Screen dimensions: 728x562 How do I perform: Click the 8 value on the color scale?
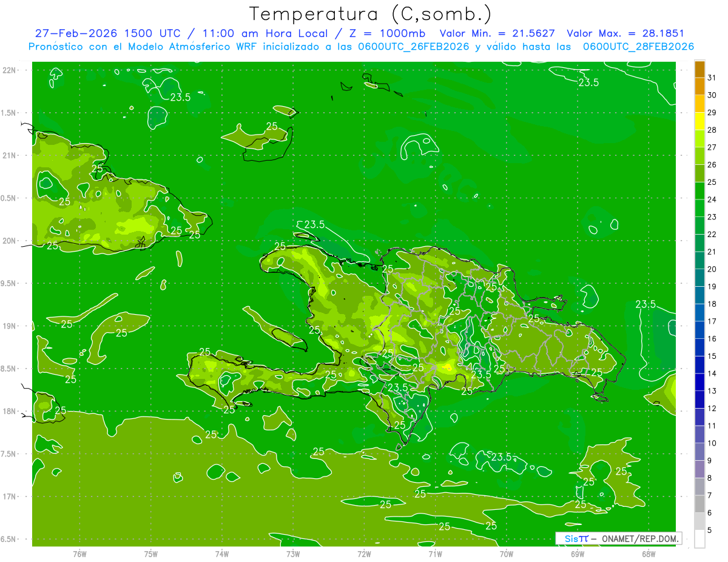pos(710,478)
